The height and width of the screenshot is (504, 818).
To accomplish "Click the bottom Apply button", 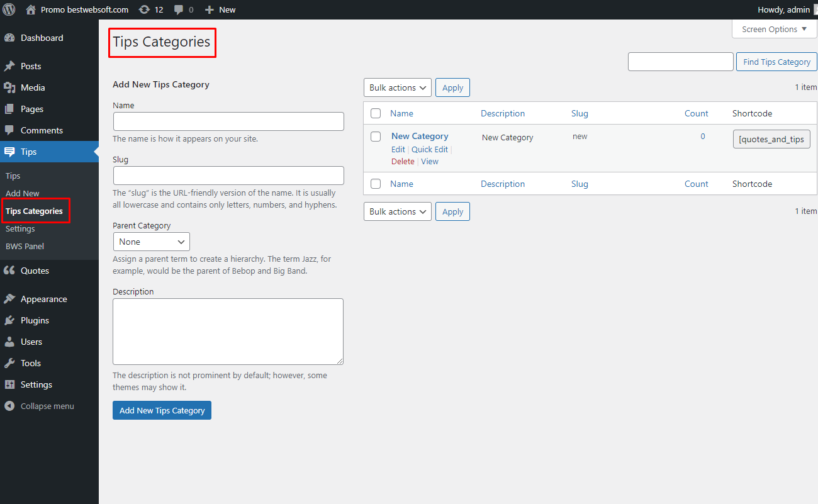I will 452,211.
